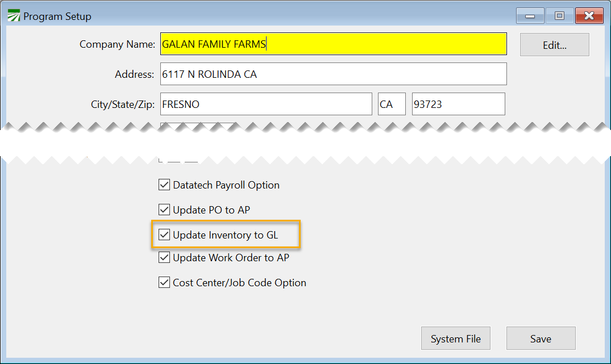Viewport: 611px width, 364px height.
Task: Focus the zip code field 93723
Action: 458,104
